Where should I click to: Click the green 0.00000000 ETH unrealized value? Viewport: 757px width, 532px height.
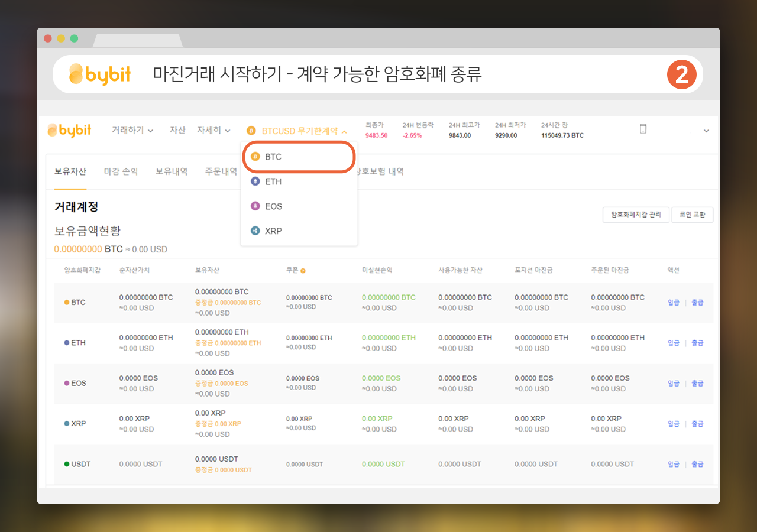coord(389,338)
